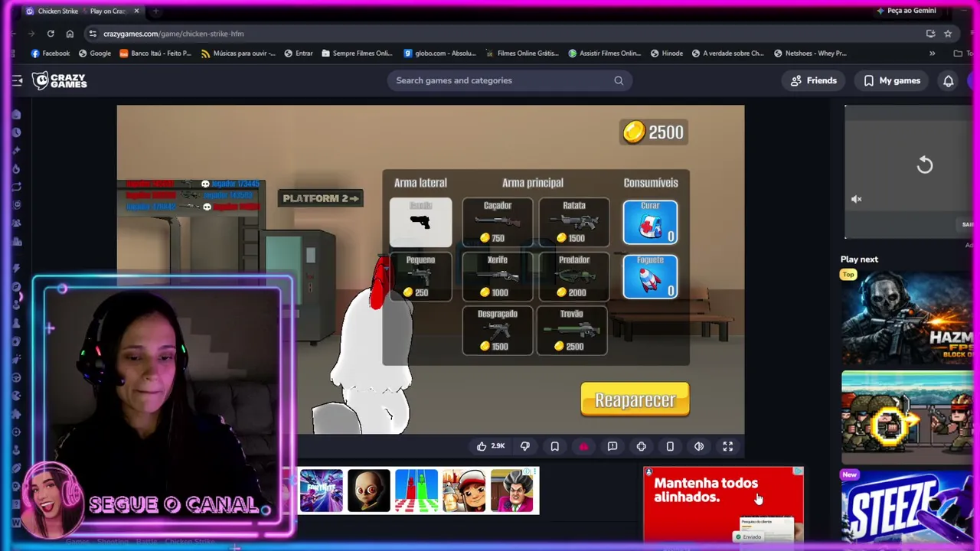Viewport: 980px width, 551px height.
Task: Click the Reaparecer respawn button
Action: pyautogui.click(x=635, y=399)
